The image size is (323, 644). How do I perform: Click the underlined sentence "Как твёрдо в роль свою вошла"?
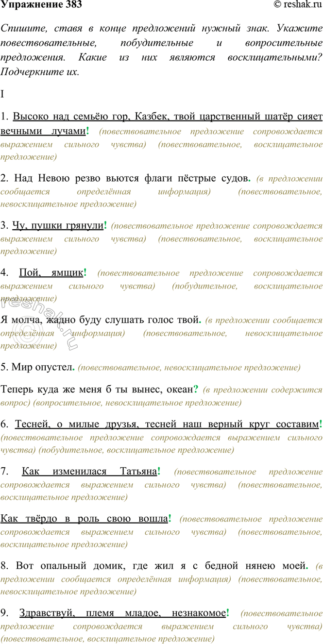[x=84, y=518]
